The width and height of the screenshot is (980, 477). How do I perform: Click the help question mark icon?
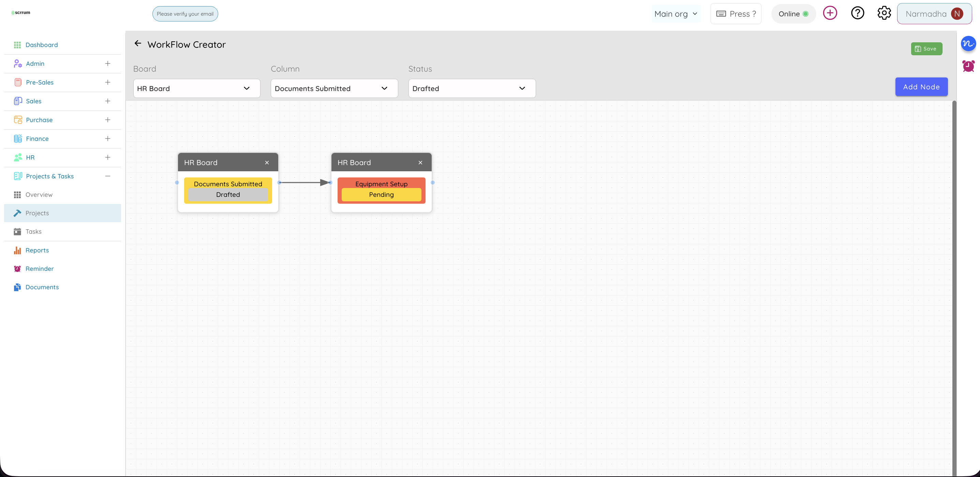[x=858, y=13]
